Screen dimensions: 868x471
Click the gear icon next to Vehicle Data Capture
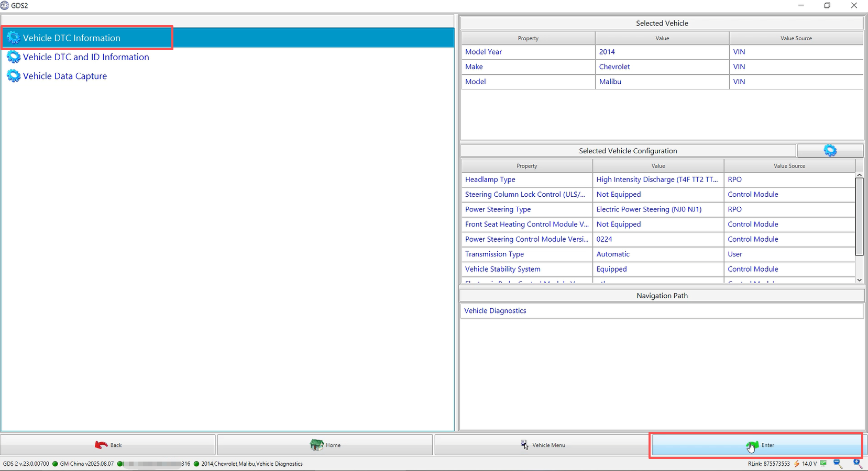pos(14,76)
